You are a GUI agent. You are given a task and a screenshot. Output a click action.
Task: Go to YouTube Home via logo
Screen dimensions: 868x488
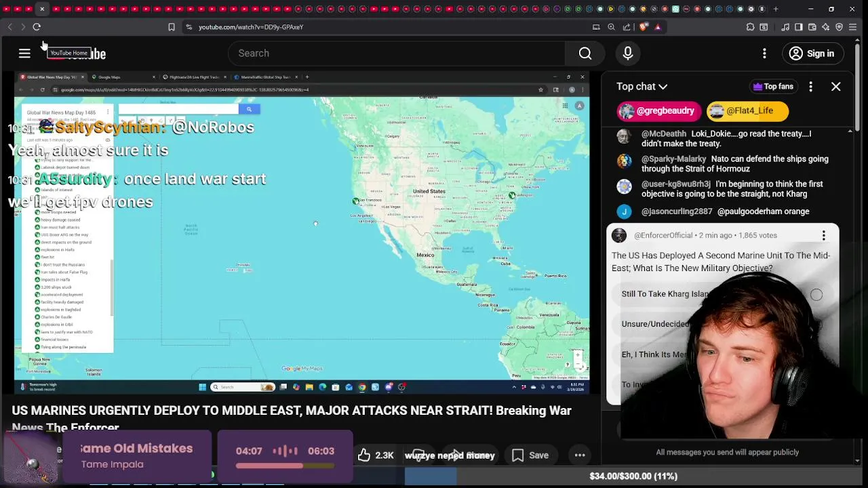76,54
